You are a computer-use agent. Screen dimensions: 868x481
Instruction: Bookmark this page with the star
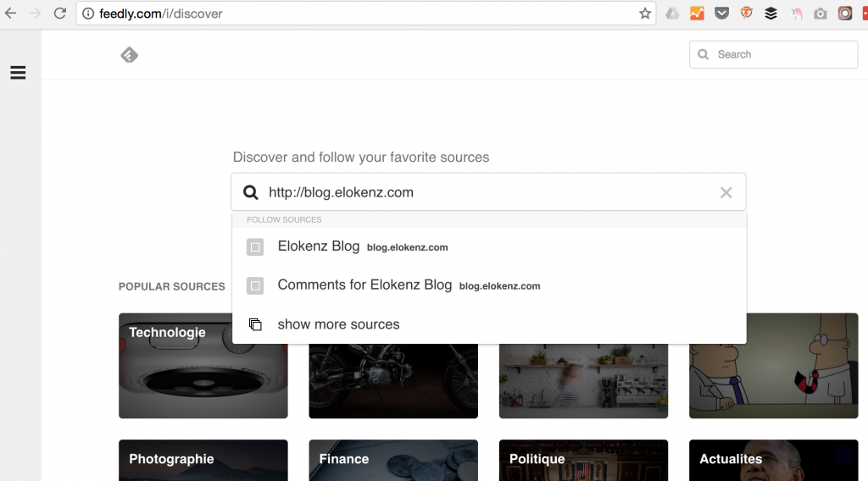point(645,14)
